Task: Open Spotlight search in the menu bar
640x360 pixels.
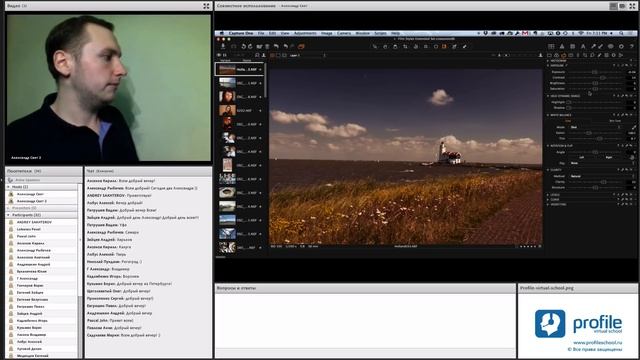Action: pyautogui.click(x=621, y=33)
